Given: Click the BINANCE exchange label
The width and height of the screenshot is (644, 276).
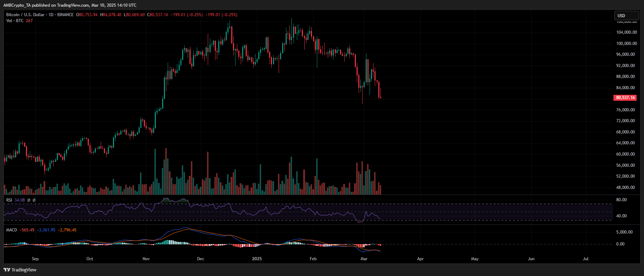Looking at the screenshot, I should [x=65, y=15].
